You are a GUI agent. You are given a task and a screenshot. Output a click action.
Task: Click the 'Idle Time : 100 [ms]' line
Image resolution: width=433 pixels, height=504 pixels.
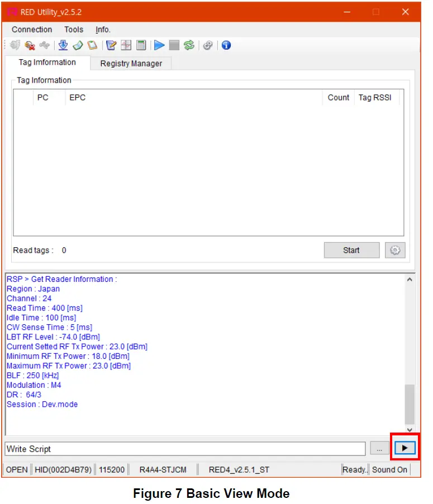pos(41,318)
